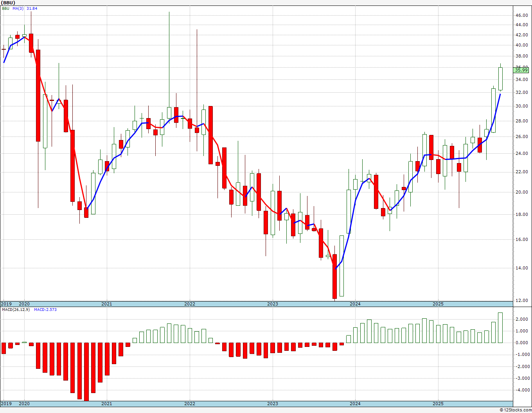Click the MA(3) indicator legend label
The height and width of the screenshot is (413, 532).
coord(18,8)
